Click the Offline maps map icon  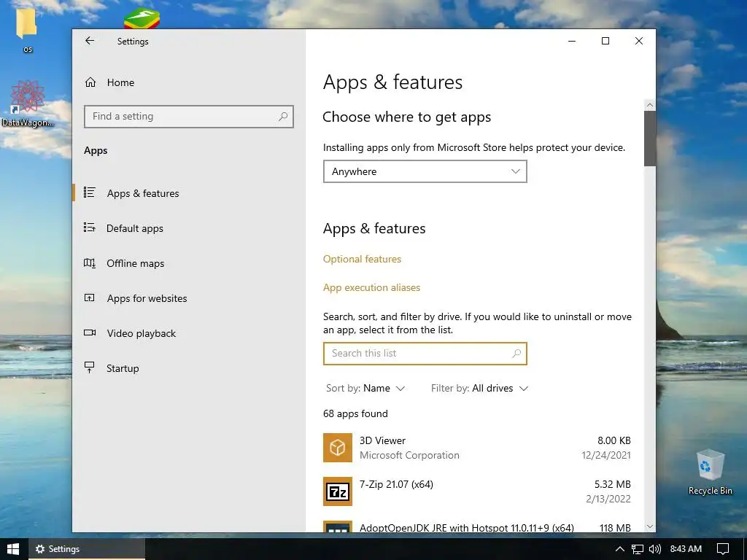(x=89, y=262)
